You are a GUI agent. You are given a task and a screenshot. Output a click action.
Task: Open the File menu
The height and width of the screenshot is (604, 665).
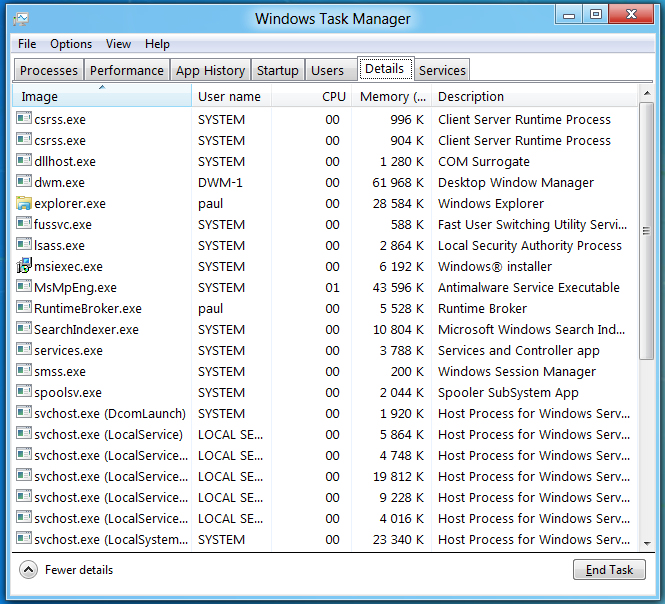pos(27,44)
